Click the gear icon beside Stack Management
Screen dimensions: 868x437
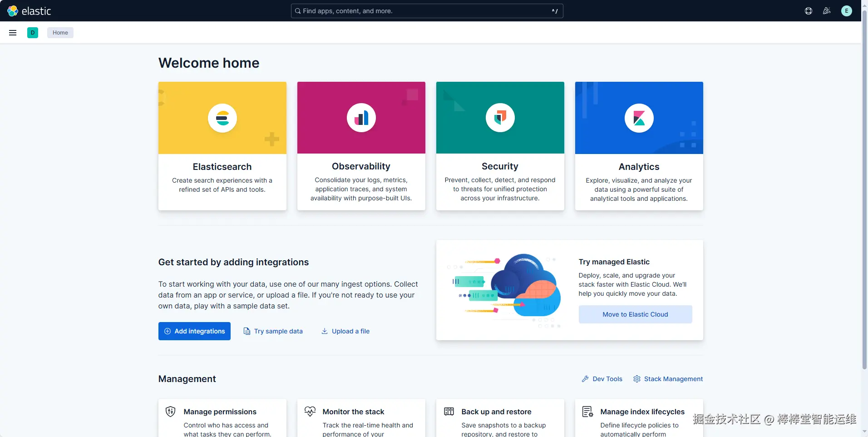click(637, 379)
